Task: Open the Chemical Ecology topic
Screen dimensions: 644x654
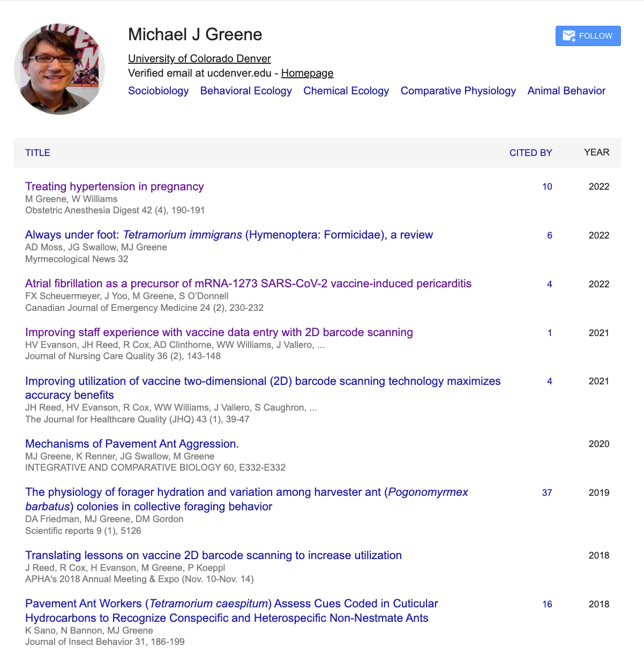Action: 346,91
